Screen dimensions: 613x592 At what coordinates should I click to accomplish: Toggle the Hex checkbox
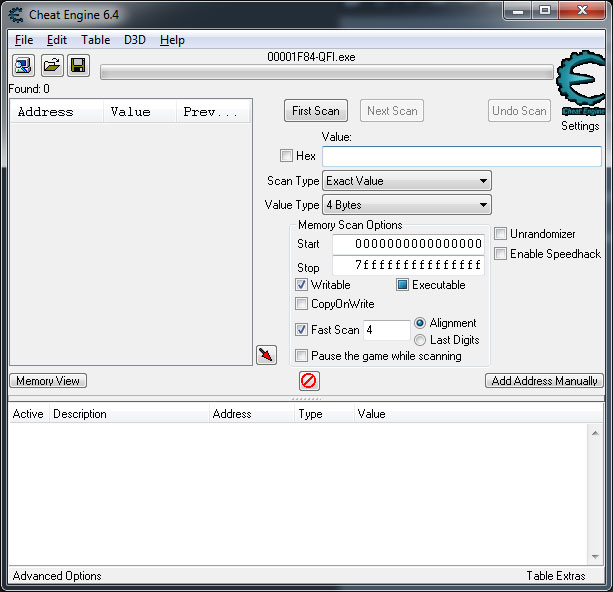pyautogui.click(x=287, y=156)
